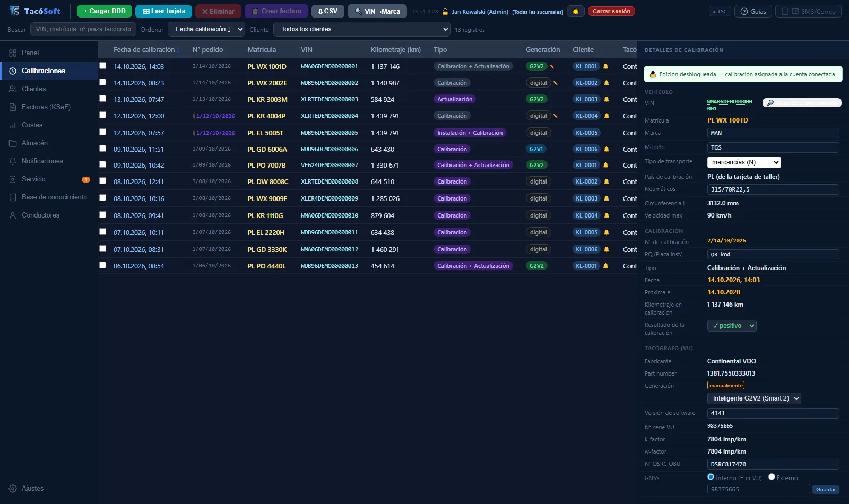Viewport: 849px width, 504px height.
Task: Click the Cargar DDD button
Action: pos(105,11)
